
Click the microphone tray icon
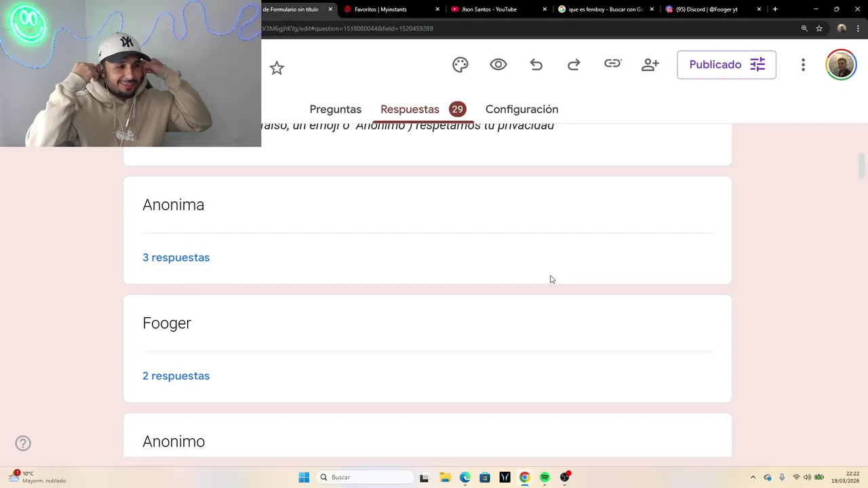782,477
